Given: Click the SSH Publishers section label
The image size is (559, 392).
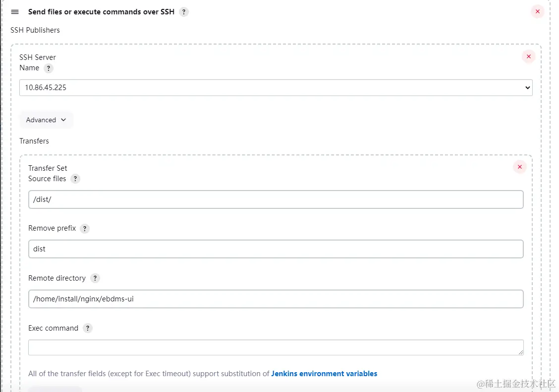Looking at the screenshot, I should tap(35, 30).
